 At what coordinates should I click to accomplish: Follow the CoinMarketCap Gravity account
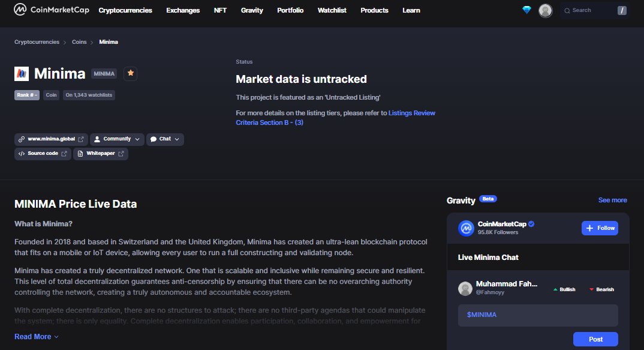click(600, 228)
